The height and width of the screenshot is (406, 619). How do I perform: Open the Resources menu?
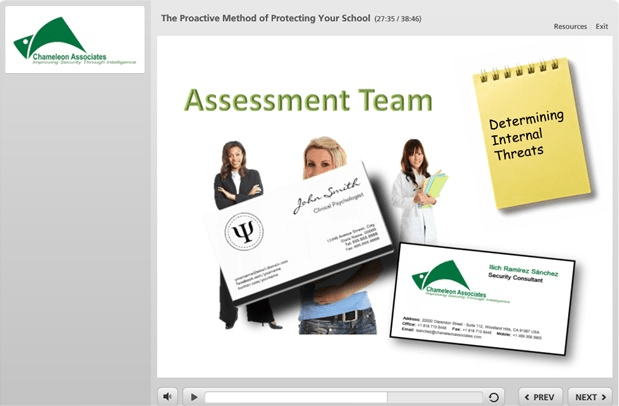(570, 26)
